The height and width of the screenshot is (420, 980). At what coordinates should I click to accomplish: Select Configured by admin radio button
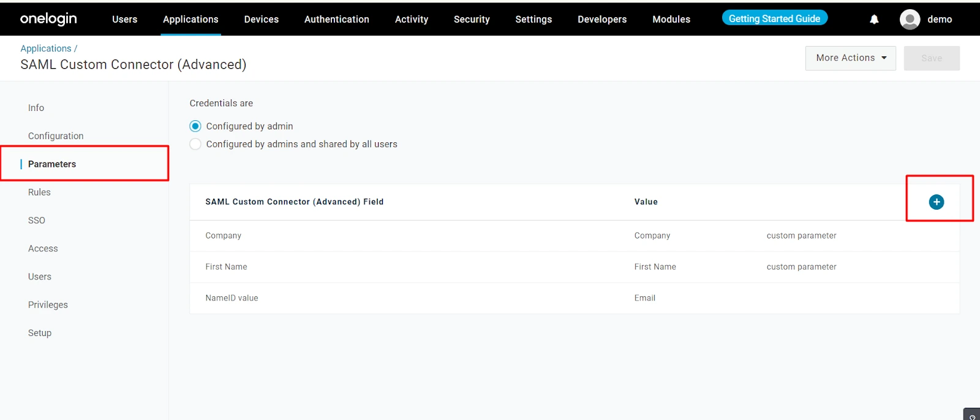pyautogui.click(x=195, y=126)
